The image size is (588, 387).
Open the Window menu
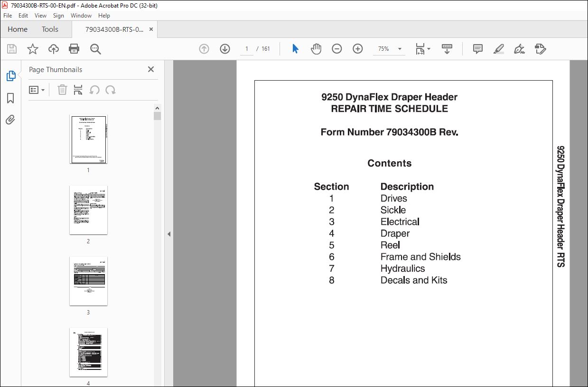coord(81,16)
